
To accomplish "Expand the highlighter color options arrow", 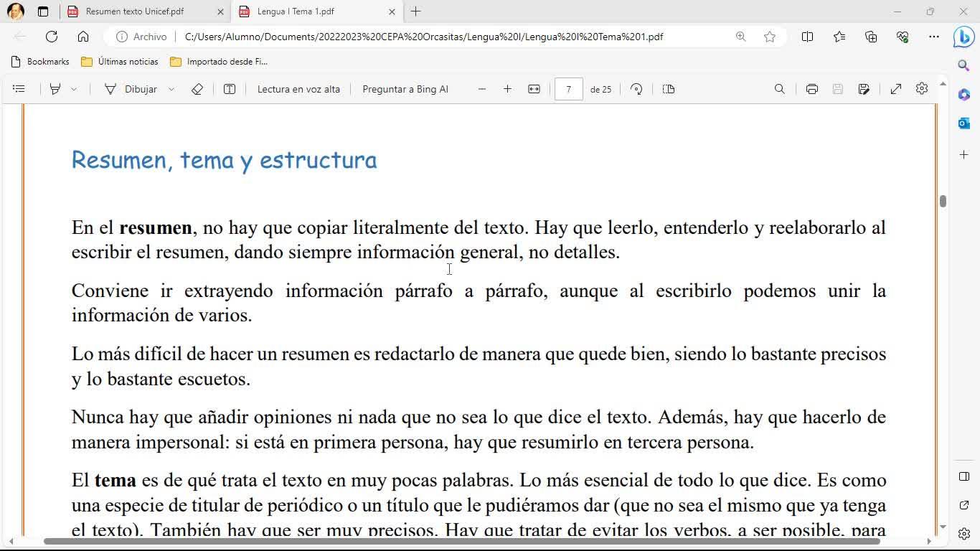I will pyautogui.click(x=73, y=89).
